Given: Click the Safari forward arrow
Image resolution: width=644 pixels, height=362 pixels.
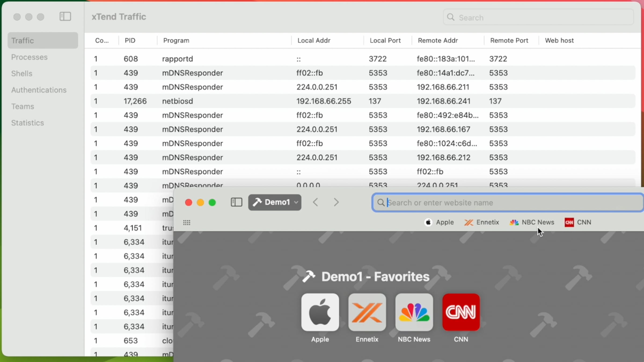Looking at the screenshot, I should click(x=336, y=202).
